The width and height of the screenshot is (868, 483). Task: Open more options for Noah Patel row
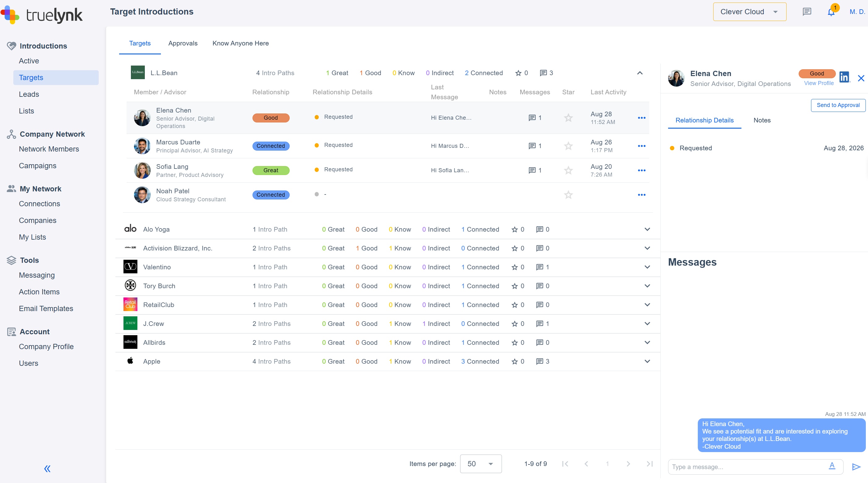coord(641,195)
